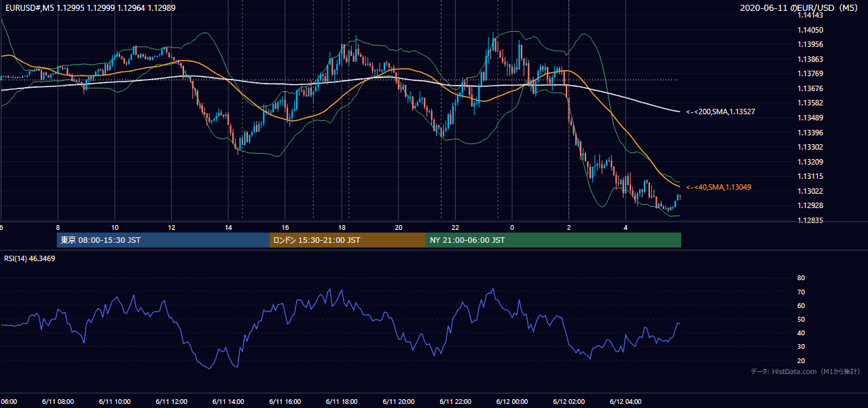Click hour tick 16 under price chart
Image resolution: width=868 pixels, height=408 pixels.
tap(285, 227)
